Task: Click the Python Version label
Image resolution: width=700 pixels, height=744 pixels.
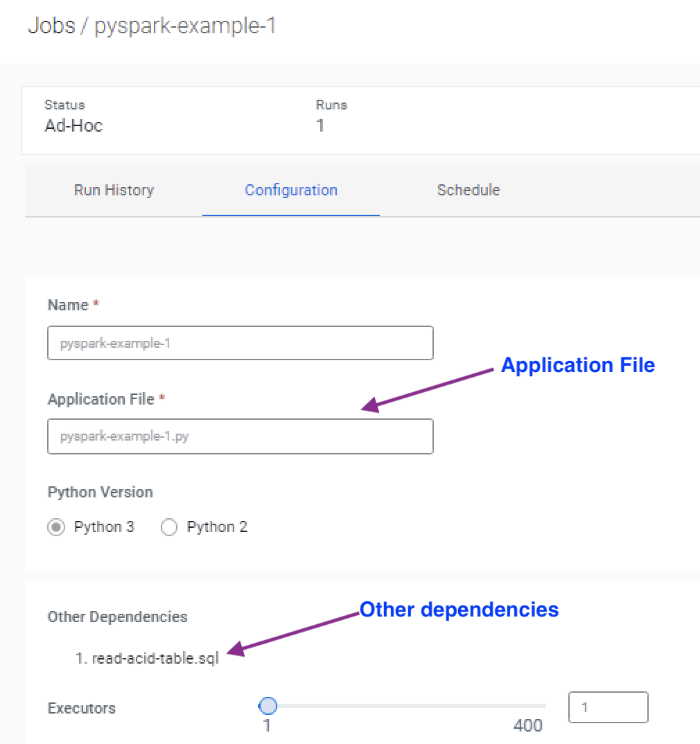Action: (100, 493)
